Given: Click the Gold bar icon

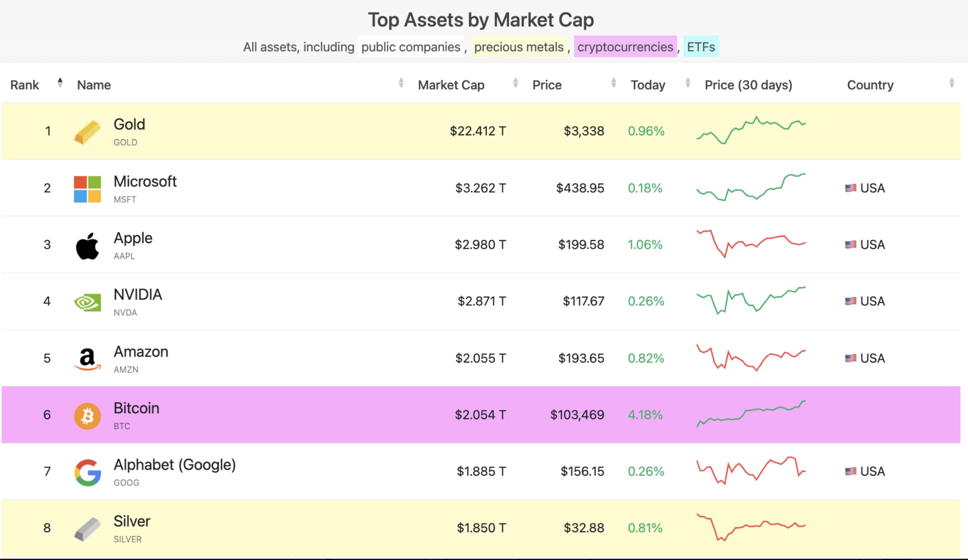Looking at the screenshot, I should [87, 132].
